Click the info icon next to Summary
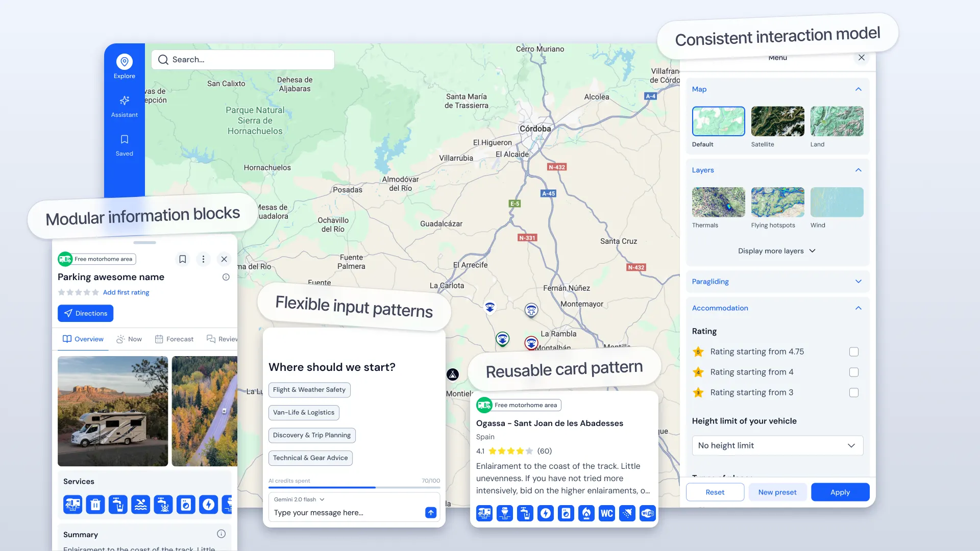Screen dimensions: 980x551 [x=221, y=534]
